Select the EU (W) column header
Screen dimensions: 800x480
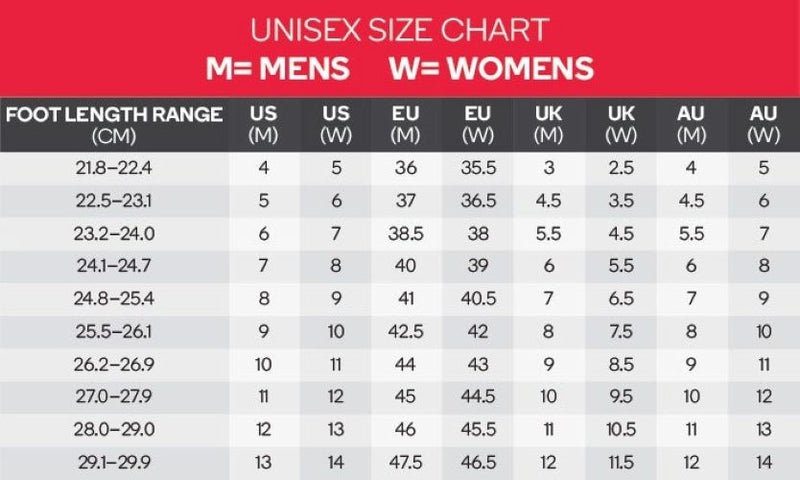tap(478, 123)
